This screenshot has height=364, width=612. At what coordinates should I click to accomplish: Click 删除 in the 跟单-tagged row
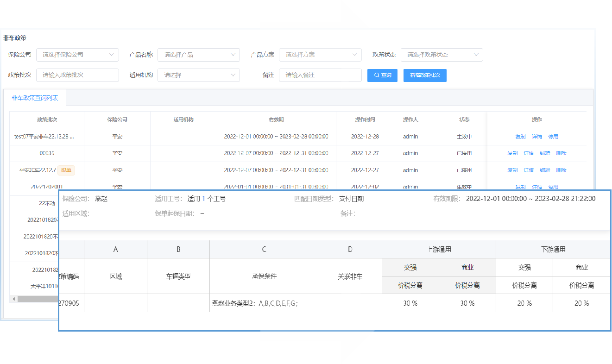(x=561, y=170)
